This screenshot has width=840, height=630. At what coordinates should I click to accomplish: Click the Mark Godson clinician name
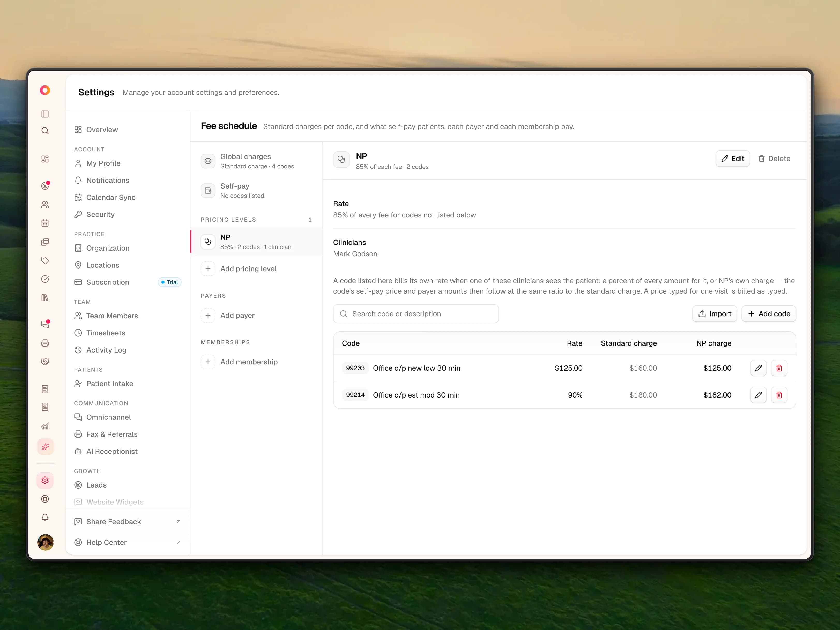[x=355, y=254]
